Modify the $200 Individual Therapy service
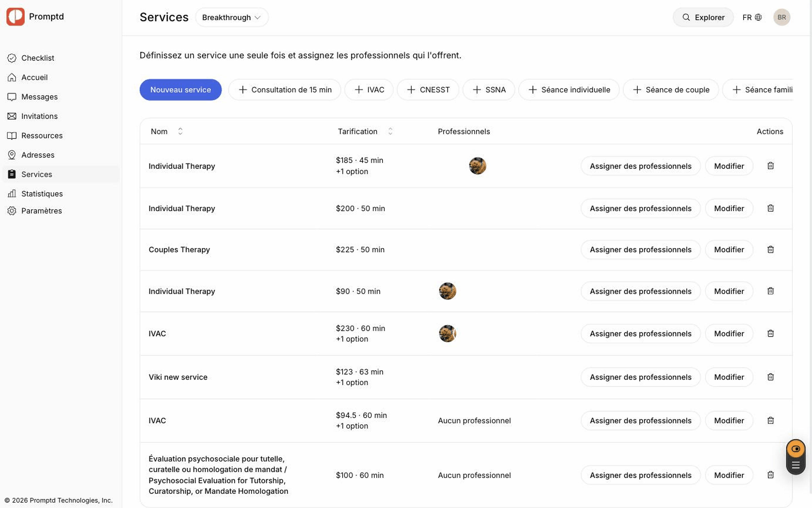The height and width of the screenshot is (508, 812). click(x=729, y=208)
